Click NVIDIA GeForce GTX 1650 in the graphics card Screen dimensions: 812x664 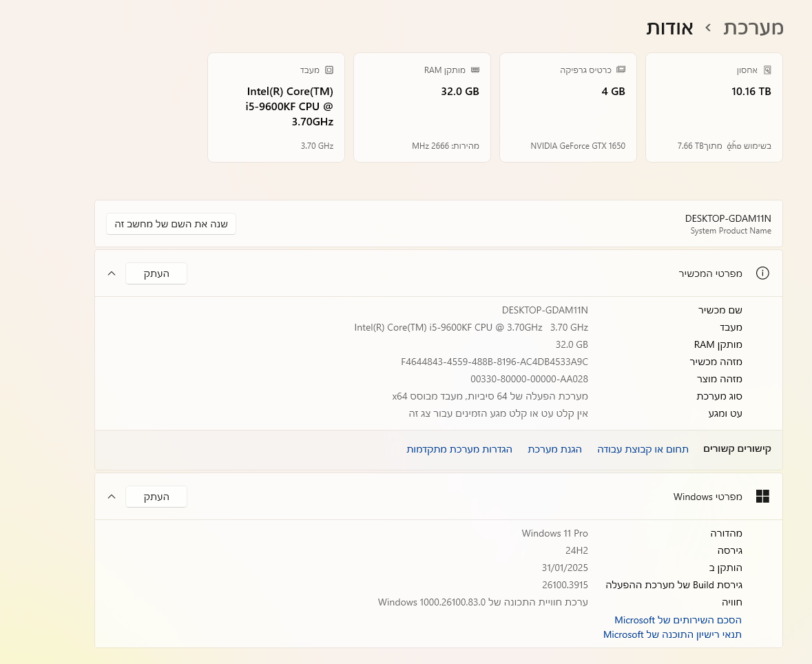[578, 145]
